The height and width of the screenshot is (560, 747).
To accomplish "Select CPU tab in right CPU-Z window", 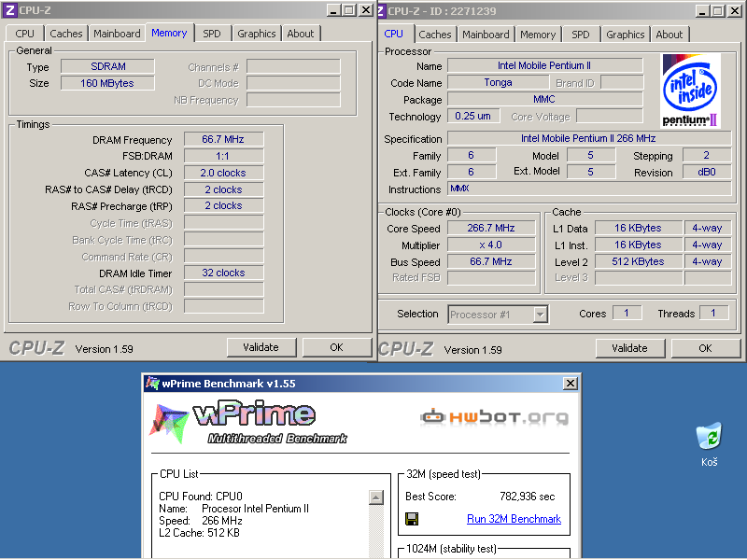I will 393,34.
